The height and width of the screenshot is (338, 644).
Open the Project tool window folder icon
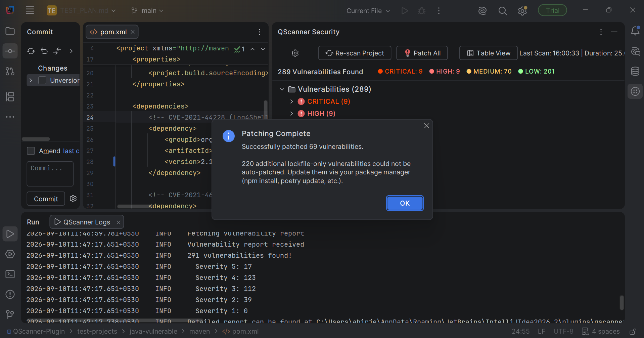pyautogui.click(x=10, y=31)
